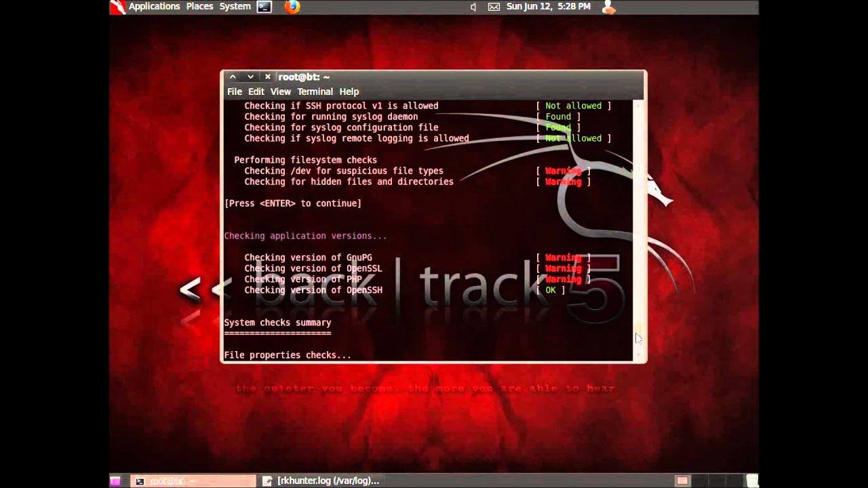The width and height of the screenshot is (868, 488).
Task: Open the terminal View menu
Action: 280,91
